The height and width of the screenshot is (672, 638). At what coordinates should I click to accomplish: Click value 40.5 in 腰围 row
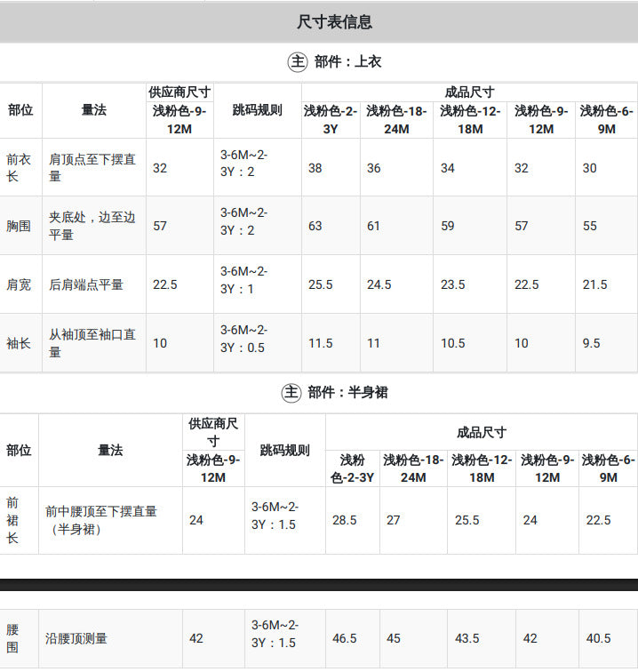tap(599, 638)
